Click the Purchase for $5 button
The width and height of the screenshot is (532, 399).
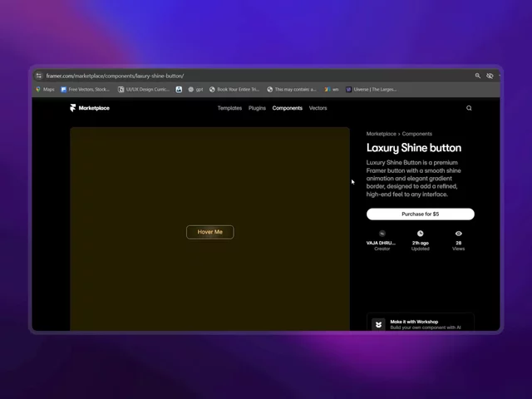[421, 214]
